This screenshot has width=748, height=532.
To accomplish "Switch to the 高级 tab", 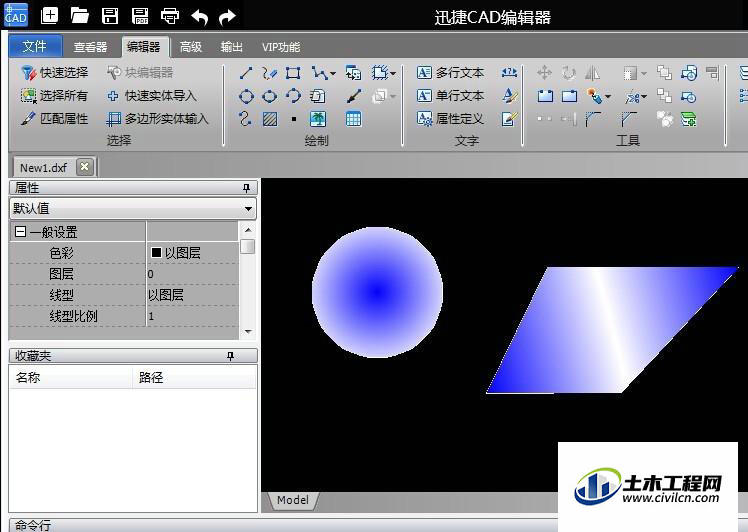I will point(191,47).
